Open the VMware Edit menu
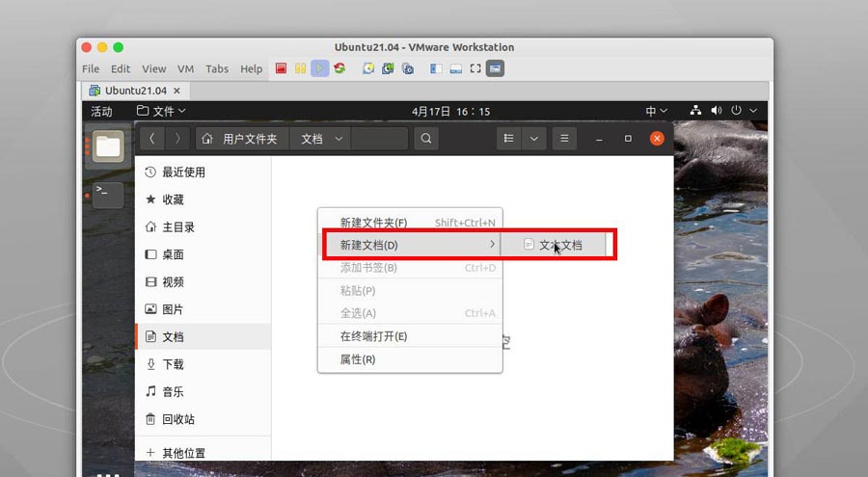Screen dimensions: 868x477 tap(121, 68)
